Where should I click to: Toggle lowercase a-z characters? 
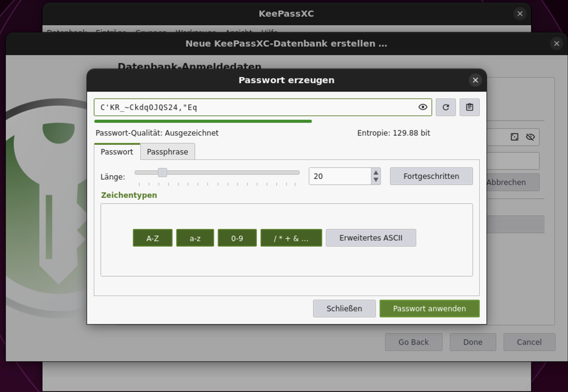tap(195, 238)
